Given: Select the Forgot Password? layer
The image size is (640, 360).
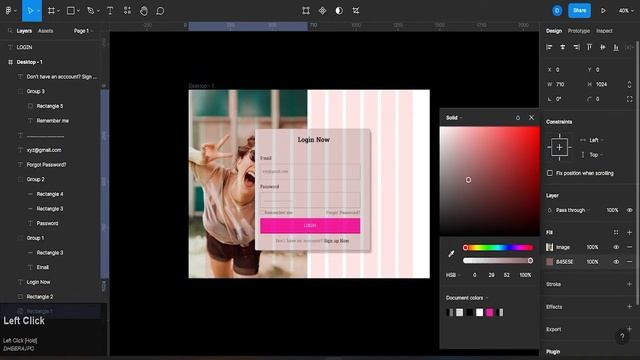Looking at the screenshot, I should pyautogui.click(x=46, y=165).
